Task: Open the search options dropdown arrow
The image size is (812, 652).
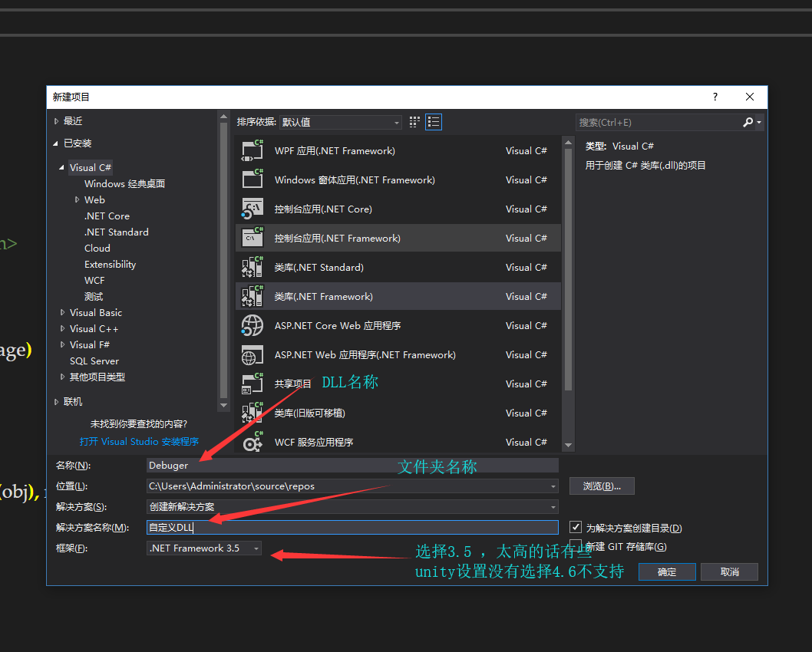Action: 759,123
